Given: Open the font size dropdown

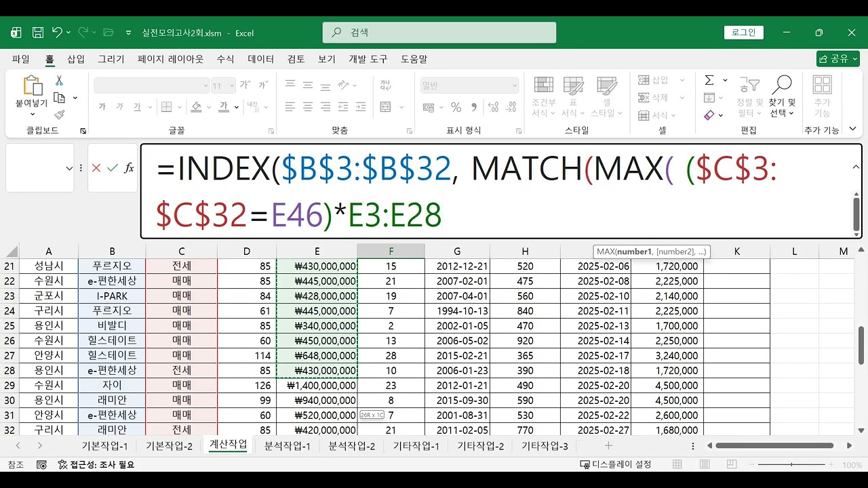Looking at the screenshot, I should click(x=231, y=86).
